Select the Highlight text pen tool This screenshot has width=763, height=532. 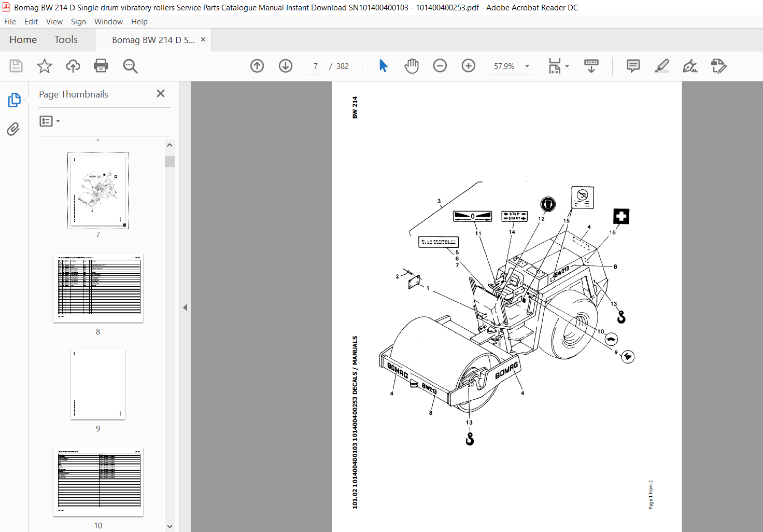click(x=662, y=66)
